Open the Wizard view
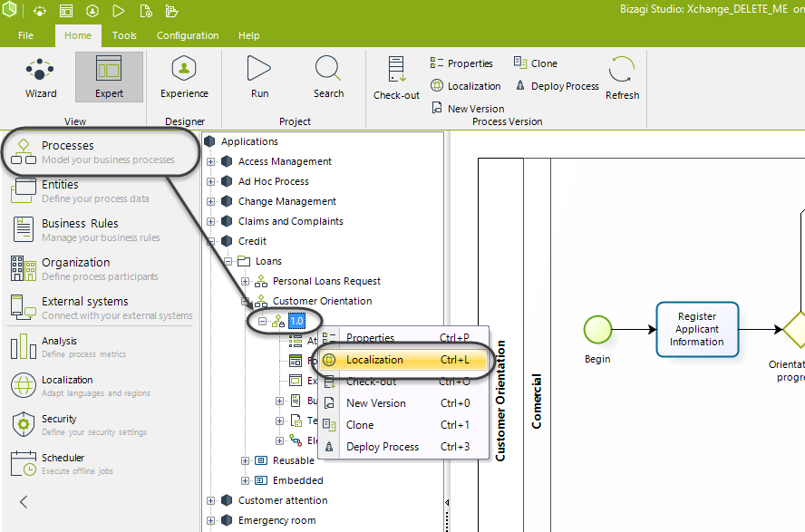The width and height of the screenshot is (805, 532). [41, 77]
